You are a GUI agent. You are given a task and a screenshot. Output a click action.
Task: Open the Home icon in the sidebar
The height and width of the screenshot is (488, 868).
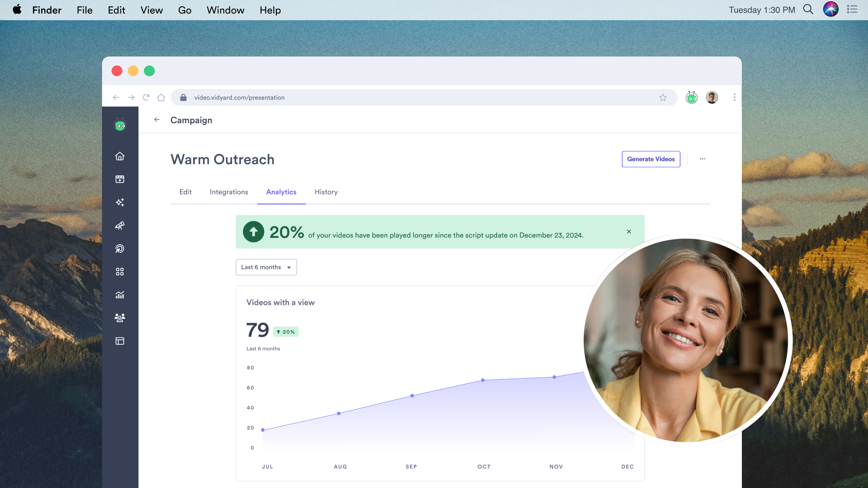pyautogui.click(x=120, y=156)
